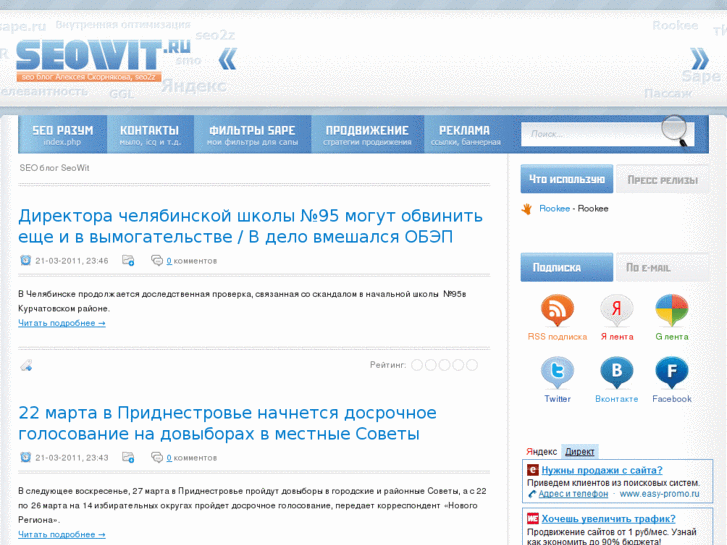Click the www.easy-promo.ru link

click(x=659, y=494)
